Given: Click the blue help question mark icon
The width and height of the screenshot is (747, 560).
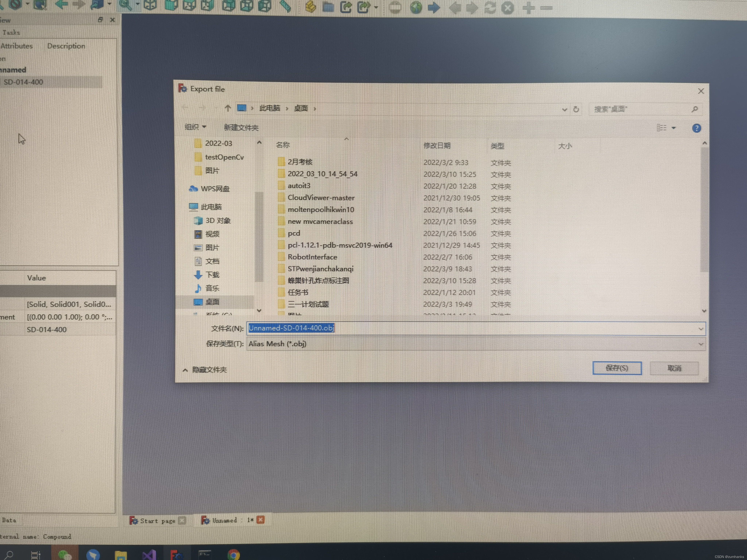Looking at the screenshot, I should pos(696,128).
